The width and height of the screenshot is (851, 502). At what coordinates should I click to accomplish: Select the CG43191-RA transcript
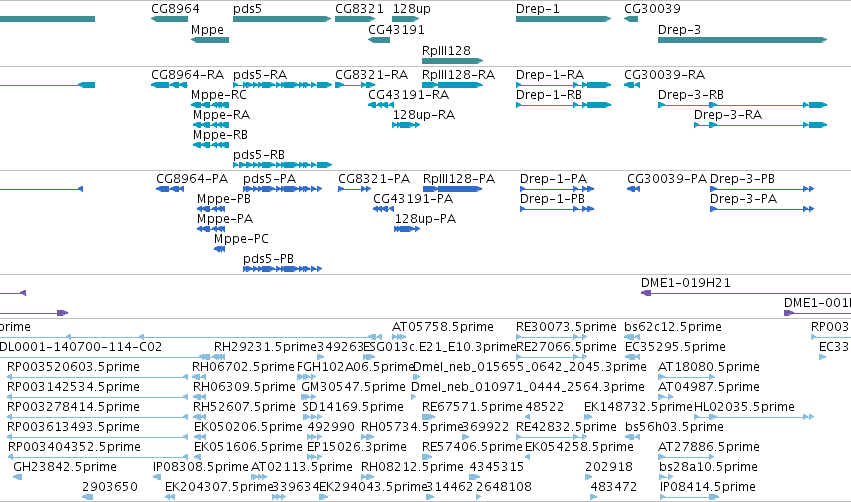(381, 105)
